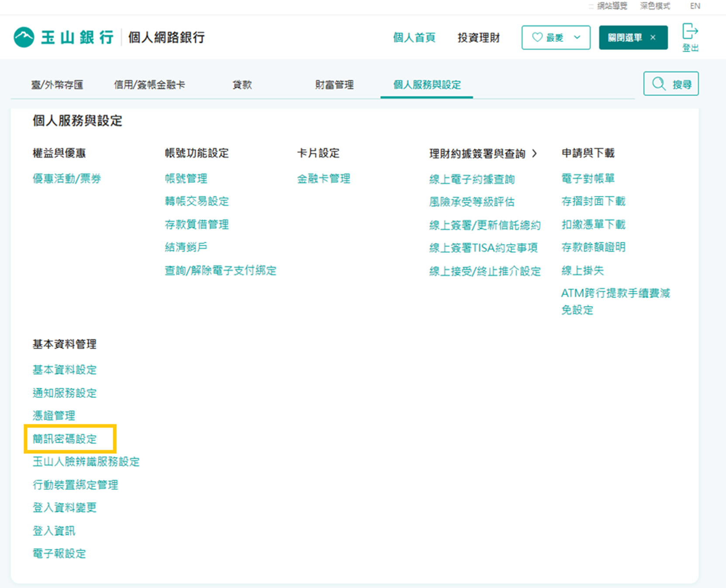Viewport: 726px width, 588px height.
Task: Toggle 深色模式 dark mode
Action: [x=655, y=6]
